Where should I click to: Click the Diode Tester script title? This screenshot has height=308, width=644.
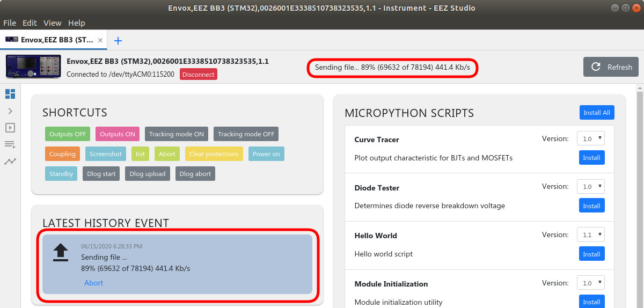tap(377, 188)
